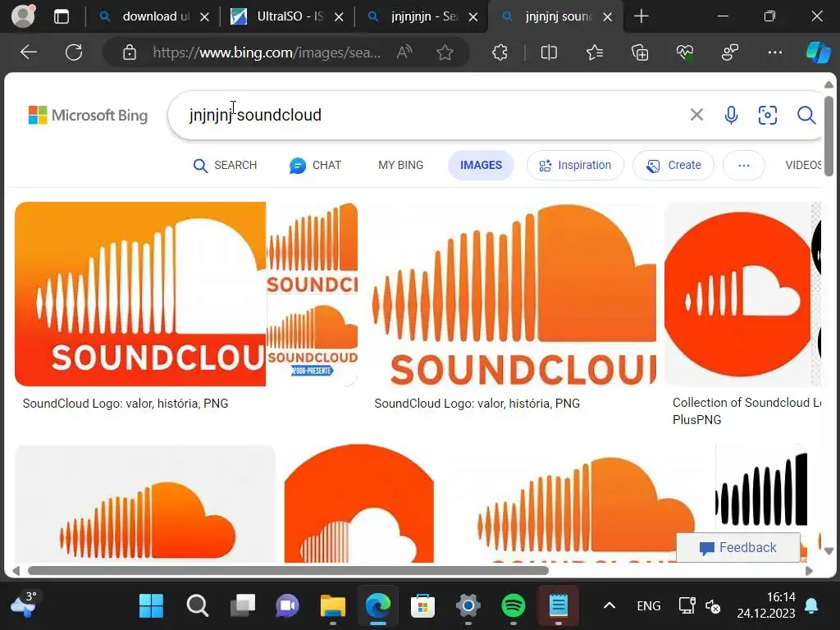The width and height of the screenshot is (840, 630).
Task: Open the notifications bell icon
Action: pos(811,606)
